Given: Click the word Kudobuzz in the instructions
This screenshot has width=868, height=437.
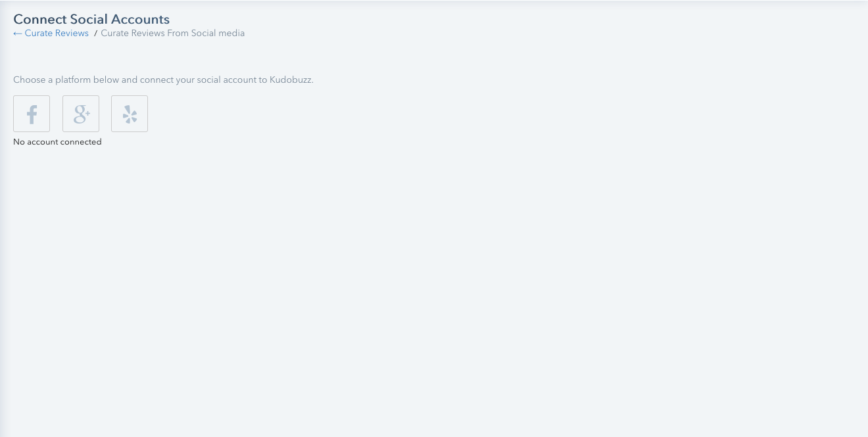Looking at the screenshot, I should click(291, 80).
